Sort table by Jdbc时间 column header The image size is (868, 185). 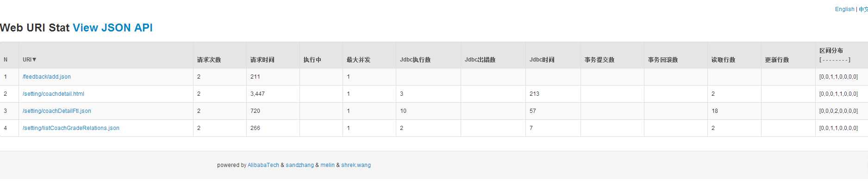pyautogui.click(x=542, y=60)
